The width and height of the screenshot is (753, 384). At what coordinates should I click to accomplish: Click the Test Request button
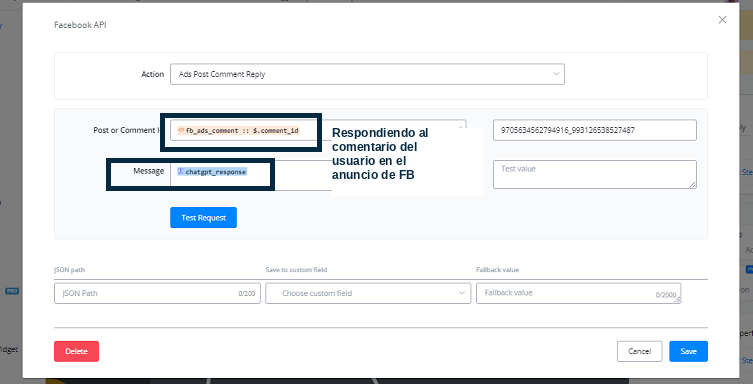[203, 217]
